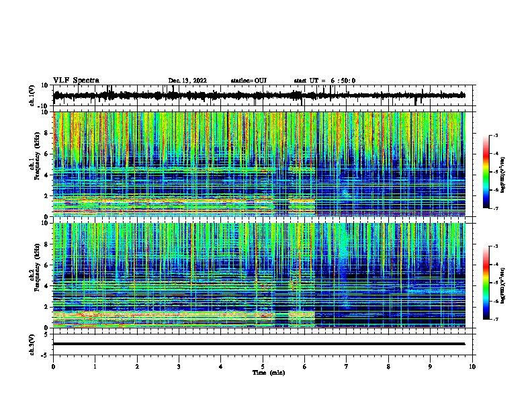The height and width of the screenshot is (411, 532).
Task: Click the ch.3 flat voltage trace
Action: (x=259, y=344)
